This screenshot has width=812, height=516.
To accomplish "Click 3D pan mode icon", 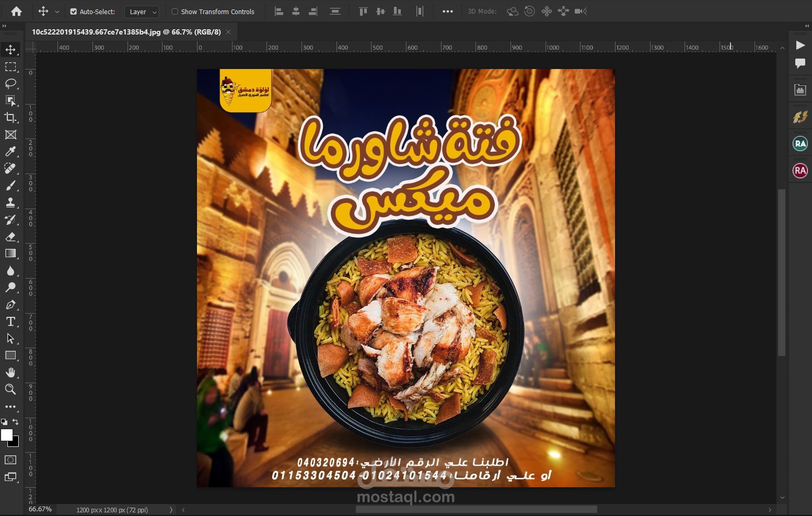I will click(547, 11).
